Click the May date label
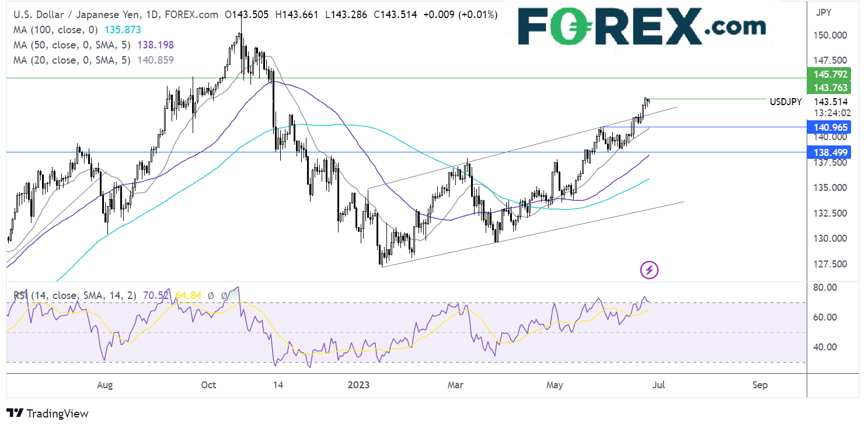This screenshot has height=428, width=868. click(555, 385)
